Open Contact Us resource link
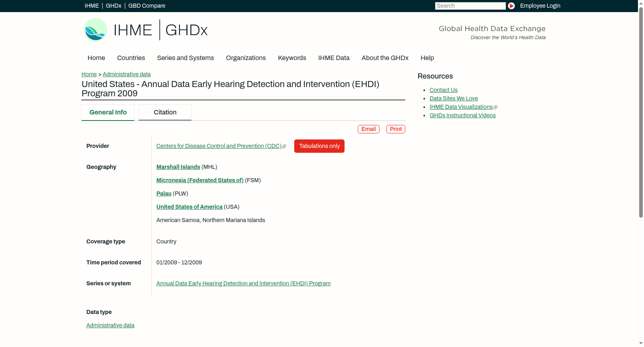644x347 pixels. pyautogui.click(x=444, y=90)
